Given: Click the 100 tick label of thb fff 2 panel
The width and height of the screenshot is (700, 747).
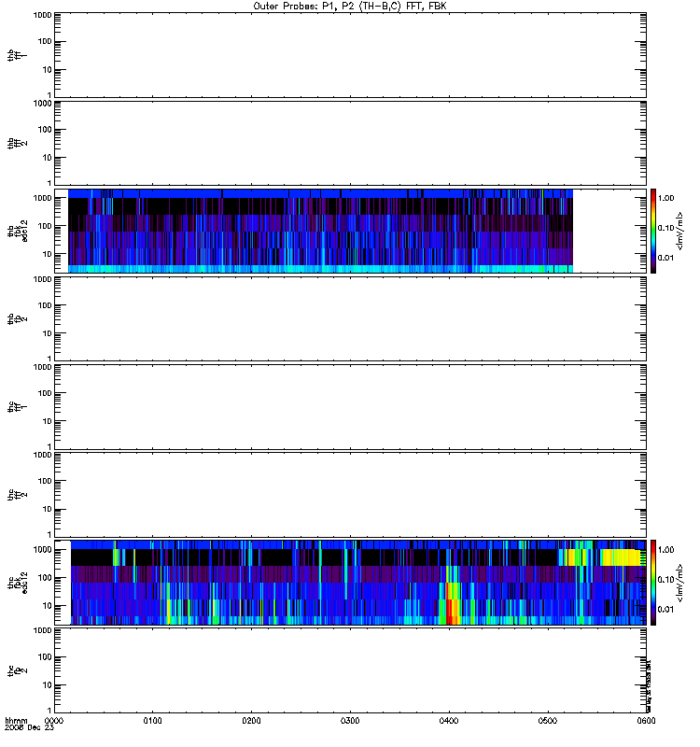Looking at the screenshot, I should (x=45, y=130).
